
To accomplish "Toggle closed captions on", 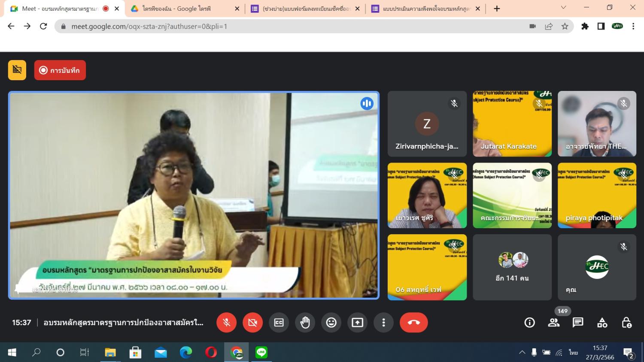I will point(279,323).
